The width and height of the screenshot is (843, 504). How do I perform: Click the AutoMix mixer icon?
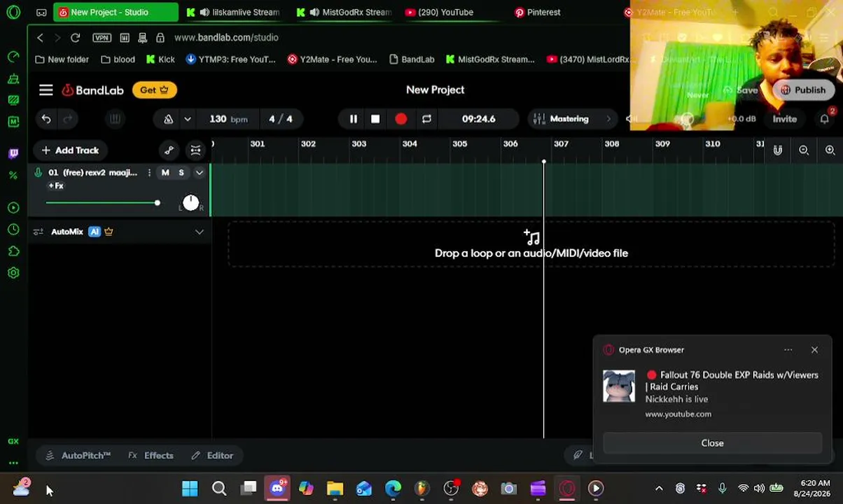point(39,232)
